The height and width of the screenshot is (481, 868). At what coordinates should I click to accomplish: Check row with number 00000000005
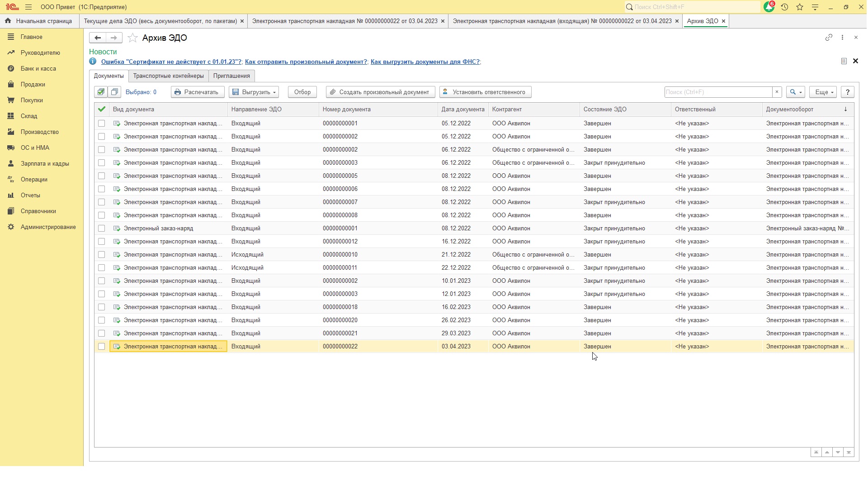(x=101, y=176)
